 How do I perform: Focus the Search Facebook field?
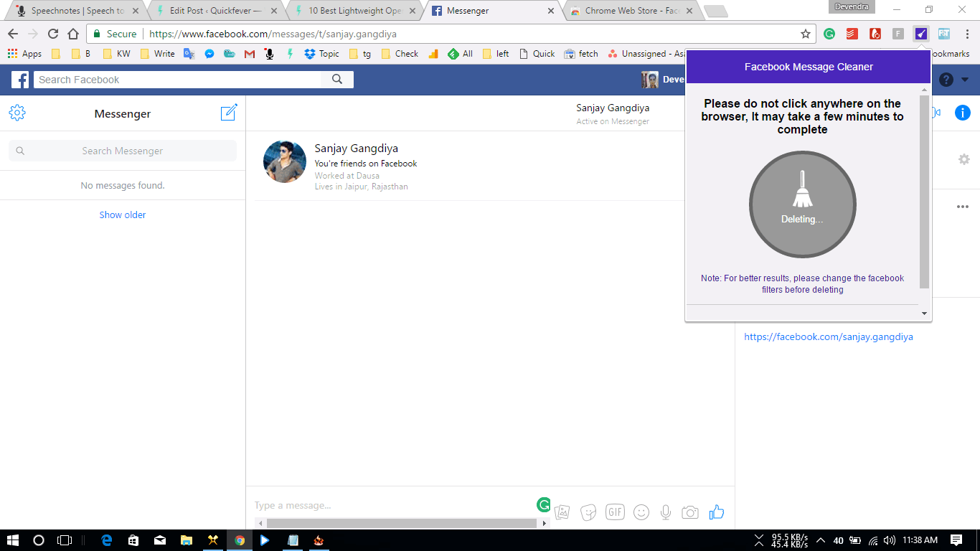point(177,80)
